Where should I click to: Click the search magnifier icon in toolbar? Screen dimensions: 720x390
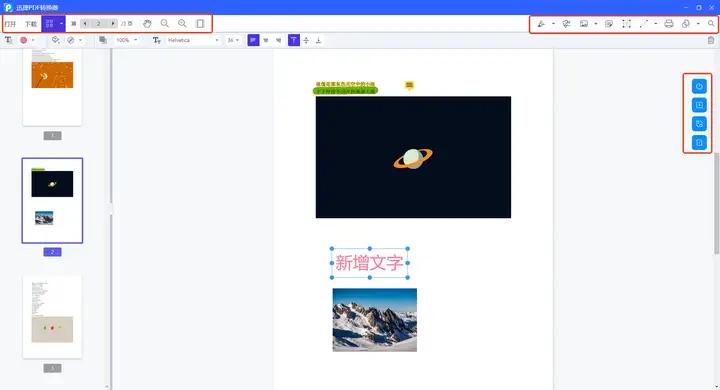coord(711,23)
